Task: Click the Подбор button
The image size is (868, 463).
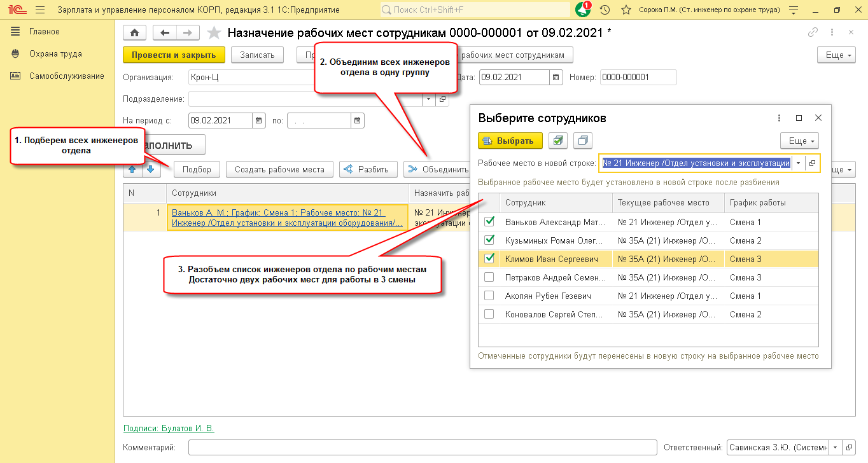Action: click(x=197, y=169)
